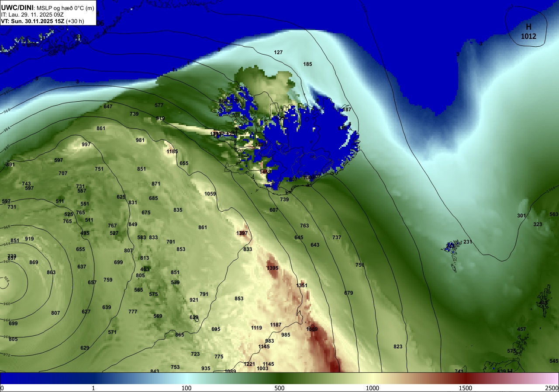Click the 935 height value
The height and width of the screenshot is (392, 559).
[206, 368]
